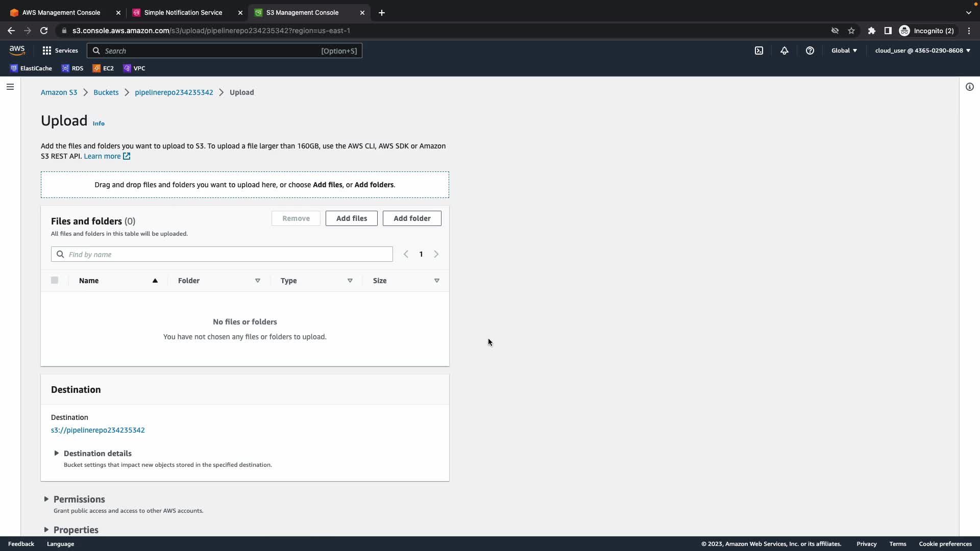The width and height of the screenshot is (980, 551).
Task: Click the AWS logo home icon
Action: click(17, 50)
